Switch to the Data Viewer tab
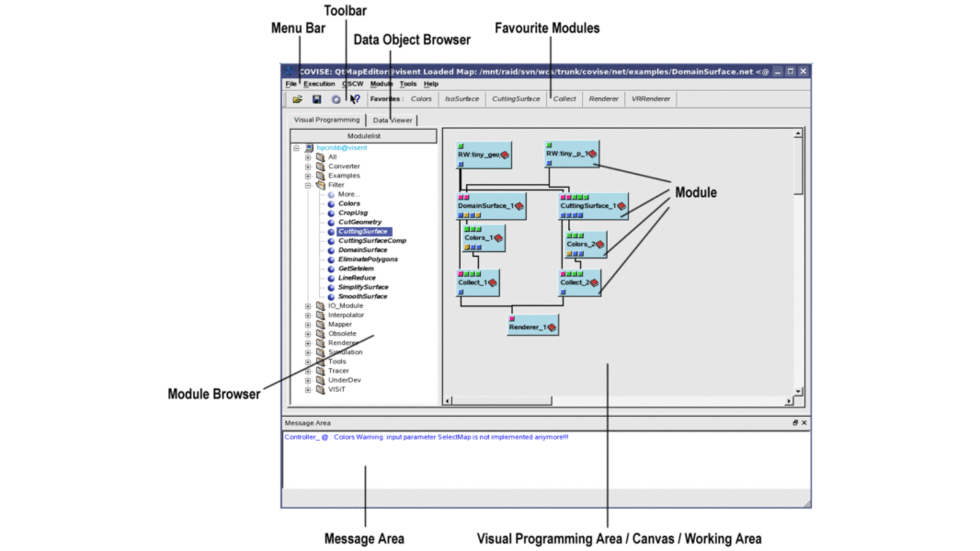 [x=392, y=120]
